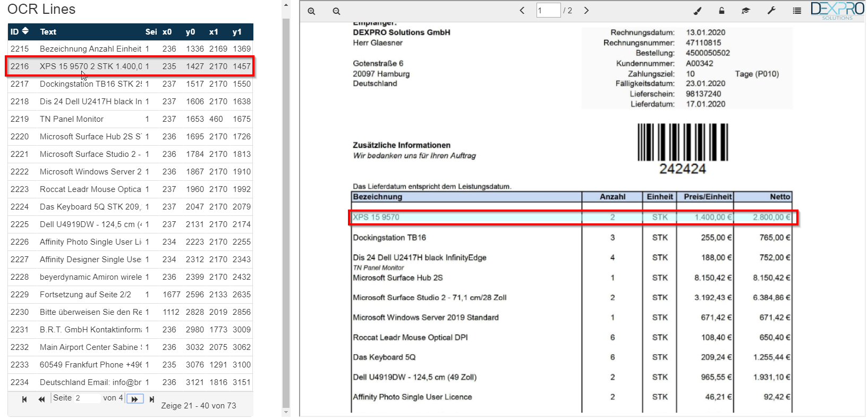The height and width of the screenshot is (418, 868).
Task: Zoom in on the document viewer
Action: tap(311, 11)
